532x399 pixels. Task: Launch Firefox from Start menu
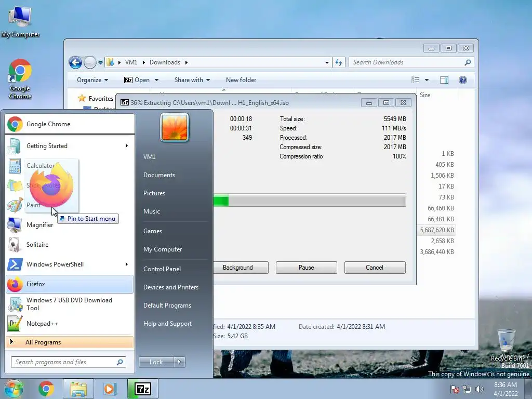(70, 284)
